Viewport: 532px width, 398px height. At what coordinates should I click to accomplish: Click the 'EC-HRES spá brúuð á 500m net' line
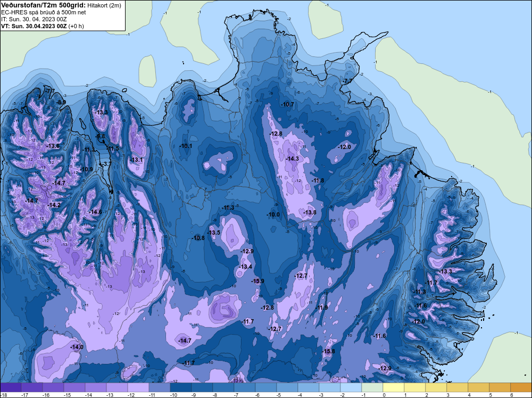click(44, 12)
